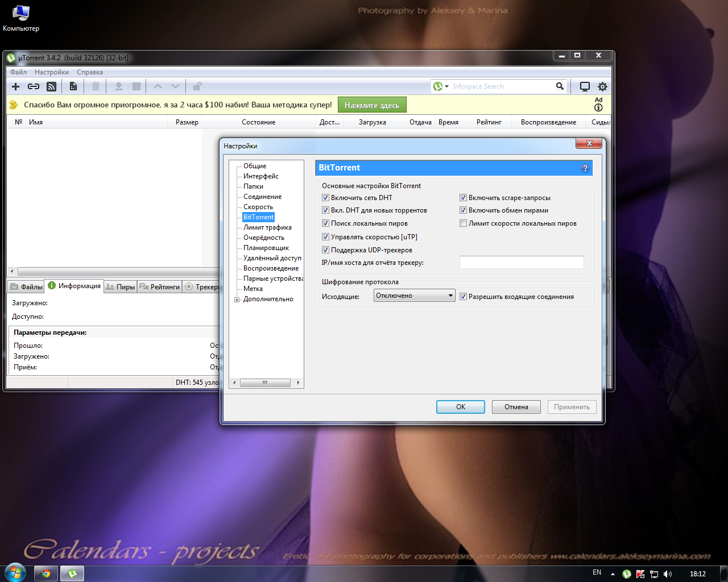The width and height of the screenshot is (728, 582).
Task: Switch to the Информация tab
Action: tap(74, 286)
